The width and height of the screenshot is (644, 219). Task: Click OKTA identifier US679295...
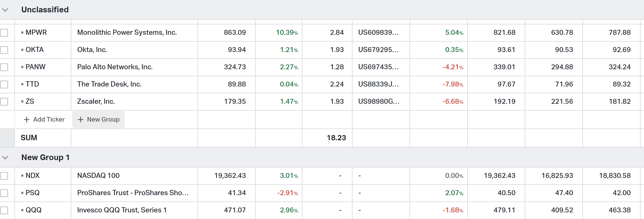(378, 50)
